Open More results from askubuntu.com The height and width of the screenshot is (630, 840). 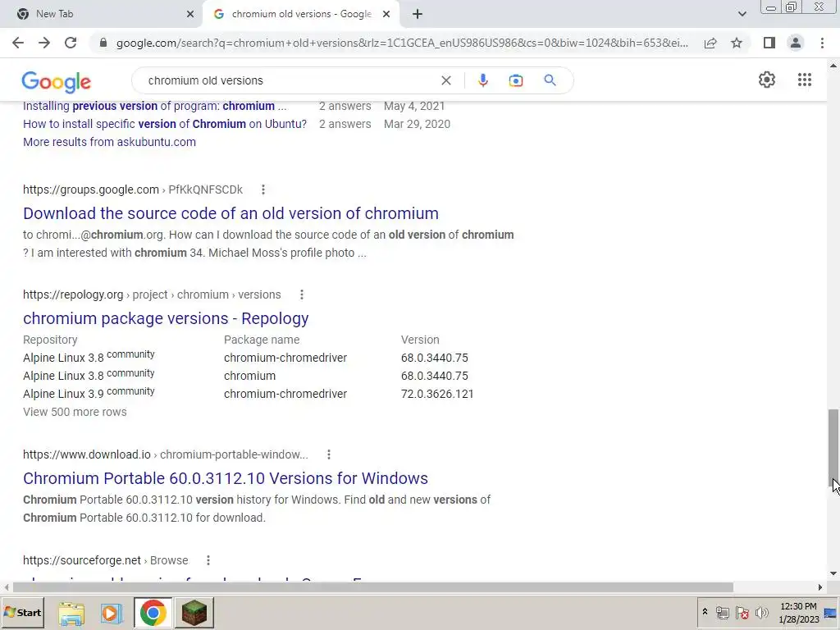pyautogui.click(x=109, y=142)
